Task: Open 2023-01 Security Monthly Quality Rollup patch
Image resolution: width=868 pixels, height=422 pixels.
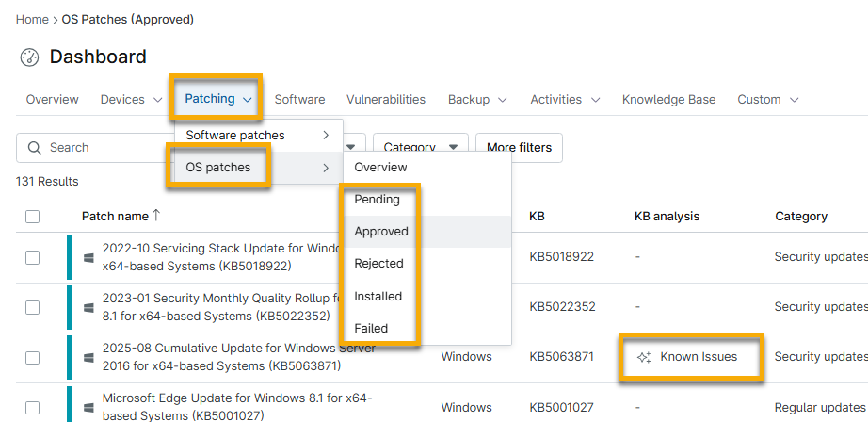Action: (221, 307)
